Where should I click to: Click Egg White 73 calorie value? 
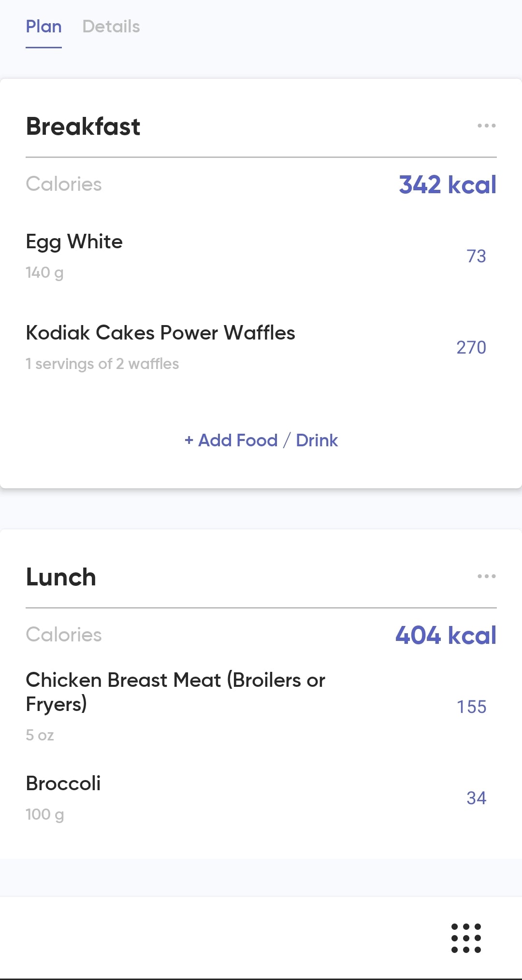click(476, 256)
